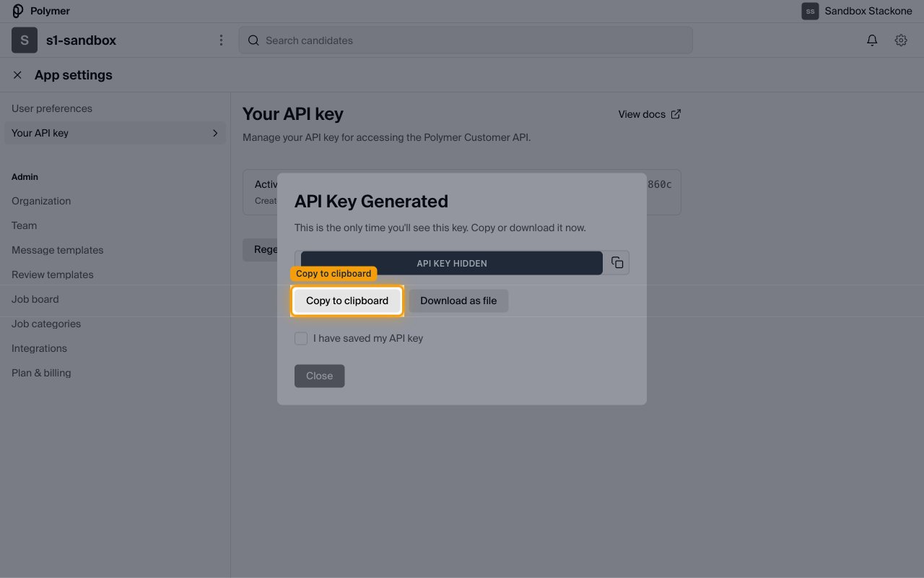The image size is (924, 578).
Task: Open Integrations settings
Action: click(39, 348)
